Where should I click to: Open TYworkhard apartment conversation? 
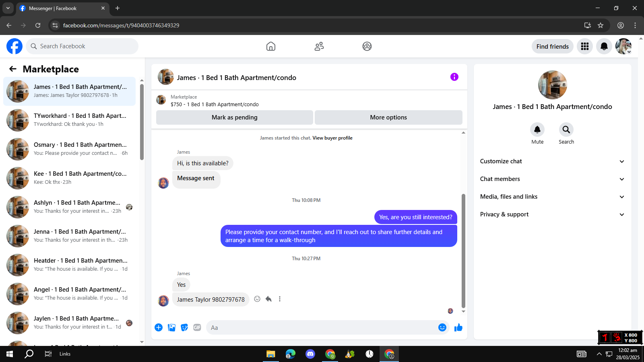tap(69, 120)
